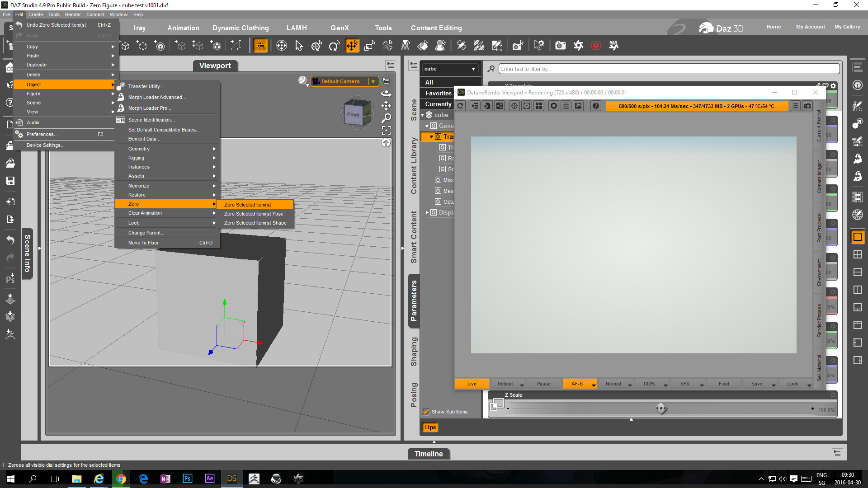Click the Render camera icon in toolbar

(x=560, y=46)
